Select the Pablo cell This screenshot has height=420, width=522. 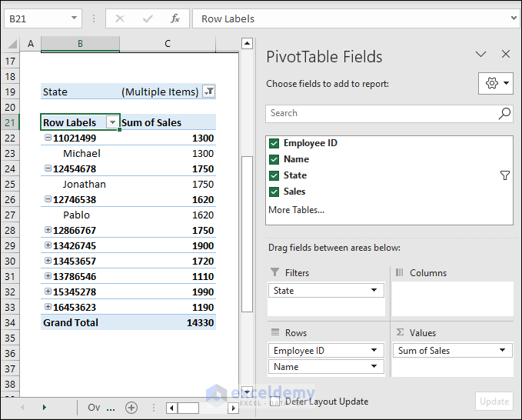80,215
